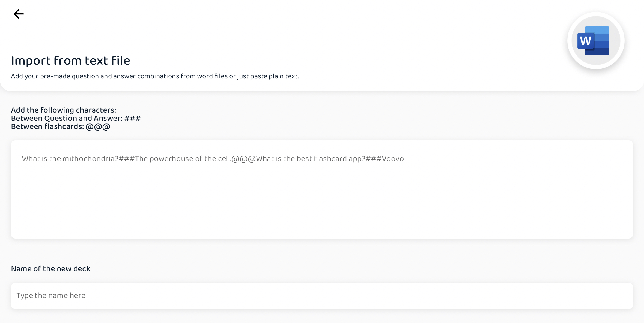This screenshot has height=323, width=644.
Task: Click the 'Add your pre-made question' description text
Action: [x=155, y=76]
